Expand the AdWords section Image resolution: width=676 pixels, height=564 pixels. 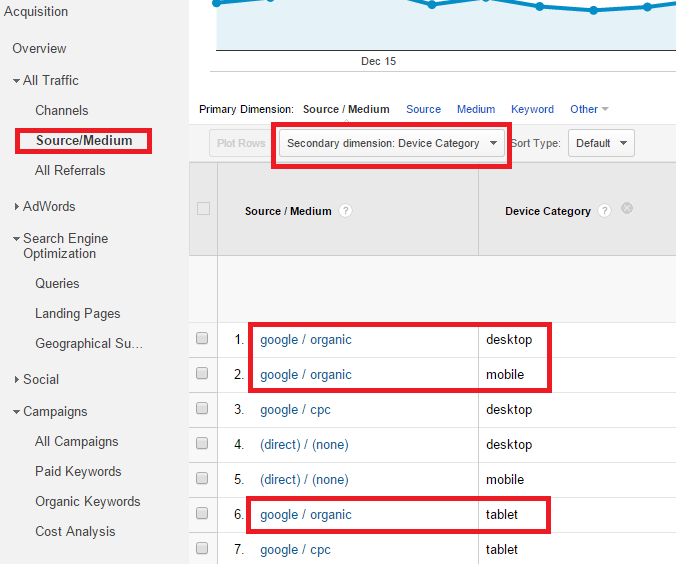(x=16, y=207)
